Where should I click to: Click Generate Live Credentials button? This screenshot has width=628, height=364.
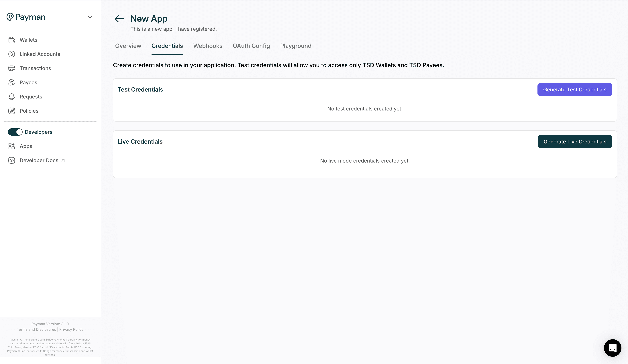click(x=575, y=141)
